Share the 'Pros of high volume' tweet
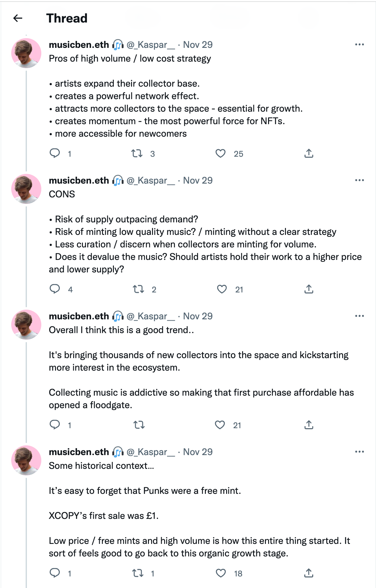This screenshot has width=376, height=588. [x=309, y=153]
